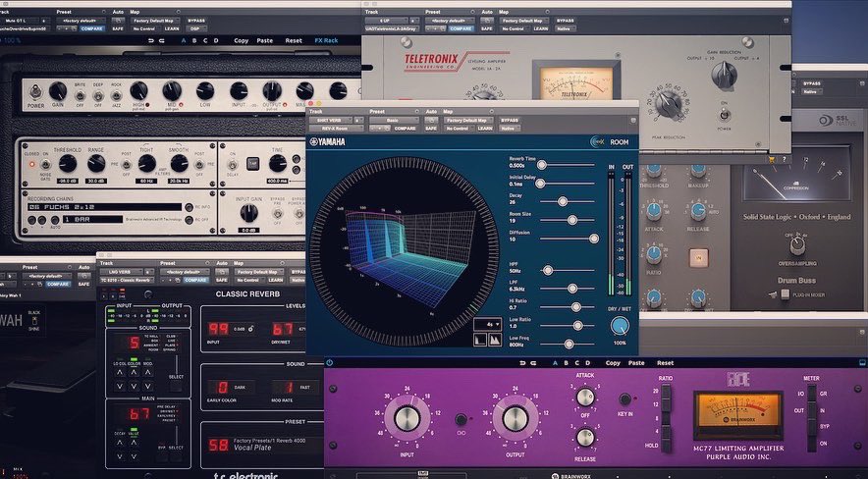Toggle the orange IN button on SSL compressor
Image resolution: width=868 pixels, height=479 pixels.
[698, 258]
